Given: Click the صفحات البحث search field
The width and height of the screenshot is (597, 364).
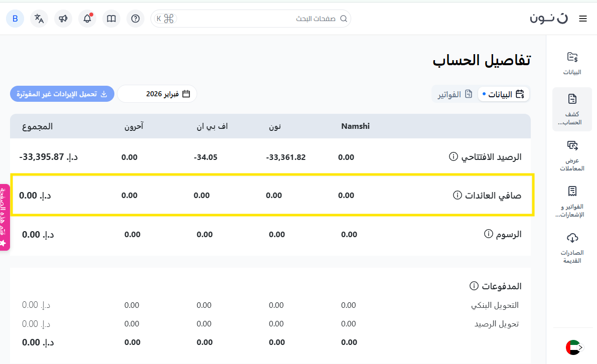Looking at the screenshot, I should (261, 19).
